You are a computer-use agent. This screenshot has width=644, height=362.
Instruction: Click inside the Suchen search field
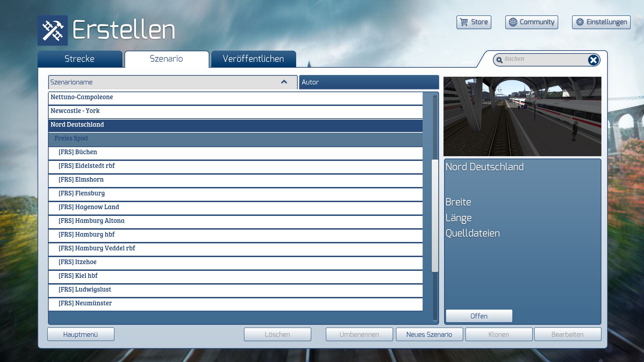(543, 59)
